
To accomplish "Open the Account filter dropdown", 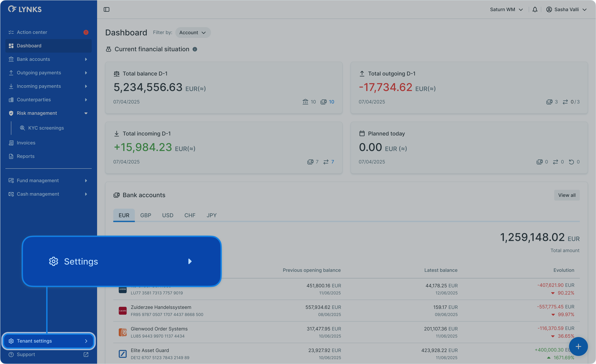I will pos(193,33).
